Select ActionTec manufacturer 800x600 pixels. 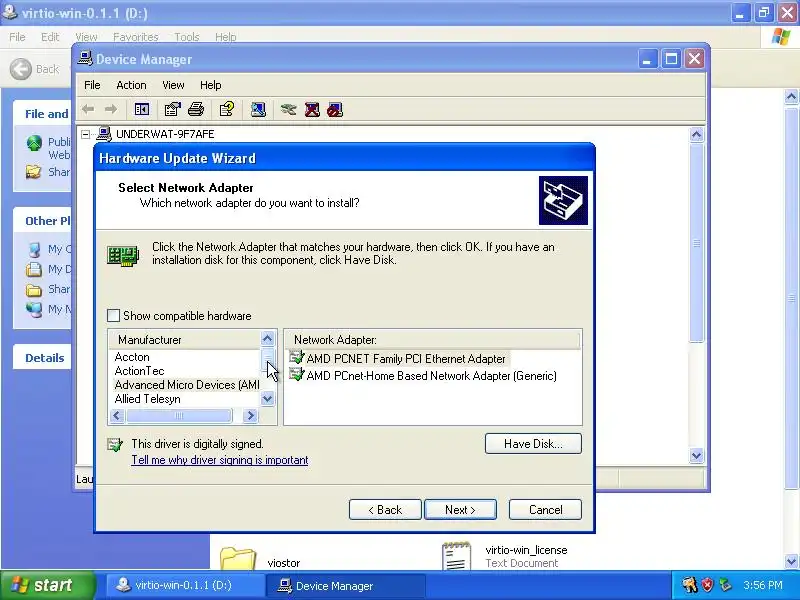[x=139, y=371]
